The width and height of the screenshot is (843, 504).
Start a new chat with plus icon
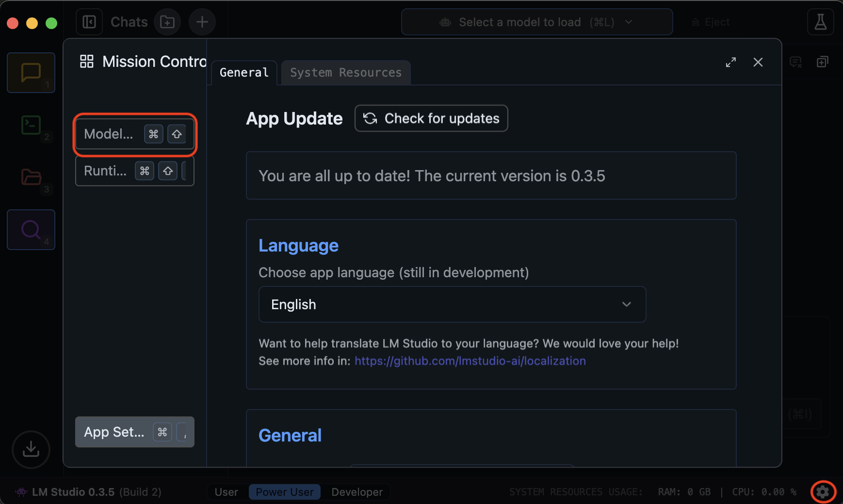[x=202, y=22]
